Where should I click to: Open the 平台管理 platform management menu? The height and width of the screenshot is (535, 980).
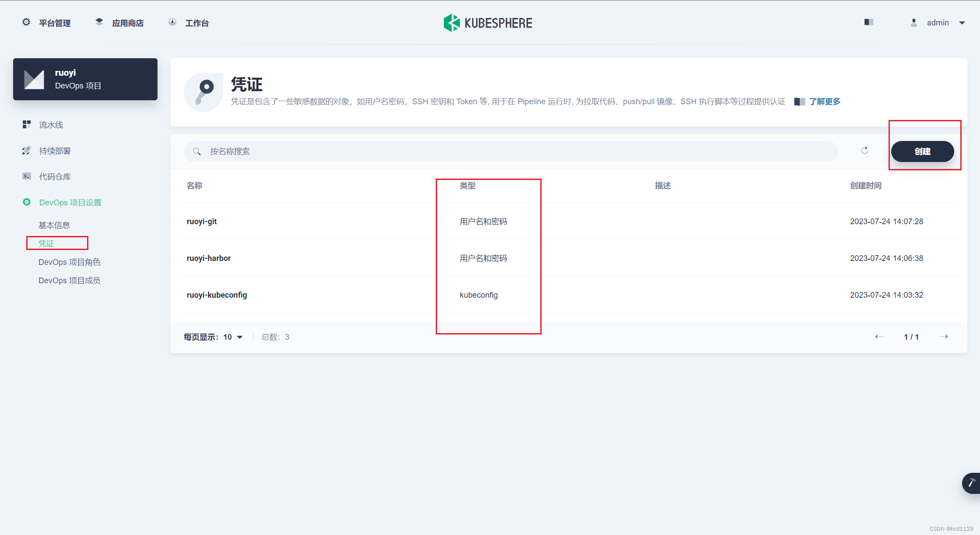(x=55, y=23)
